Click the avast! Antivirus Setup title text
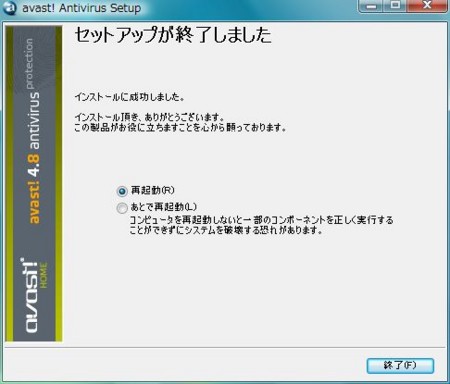Viewport: 450px width, 384px height. [x=81, y=8]
